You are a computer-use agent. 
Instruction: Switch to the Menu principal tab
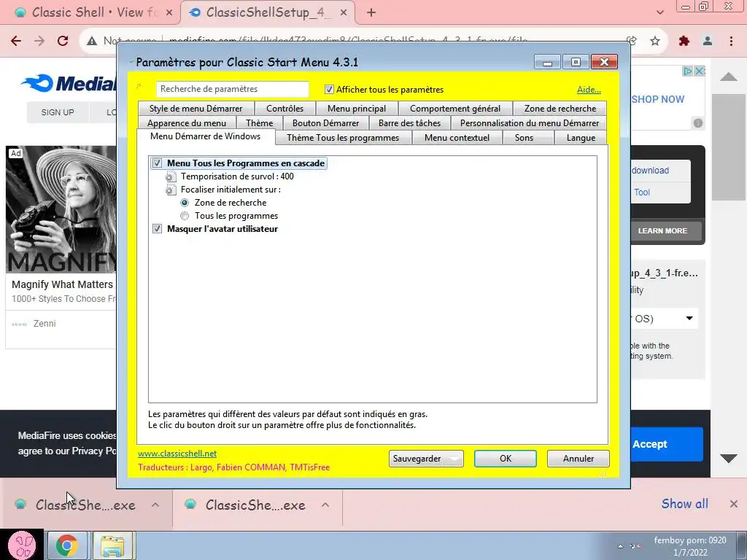(x=357, y=109)
